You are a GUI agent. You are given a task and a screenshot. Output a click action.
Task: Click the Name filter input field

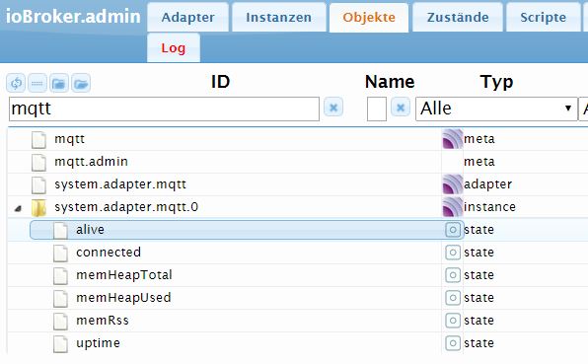point(377,109)
